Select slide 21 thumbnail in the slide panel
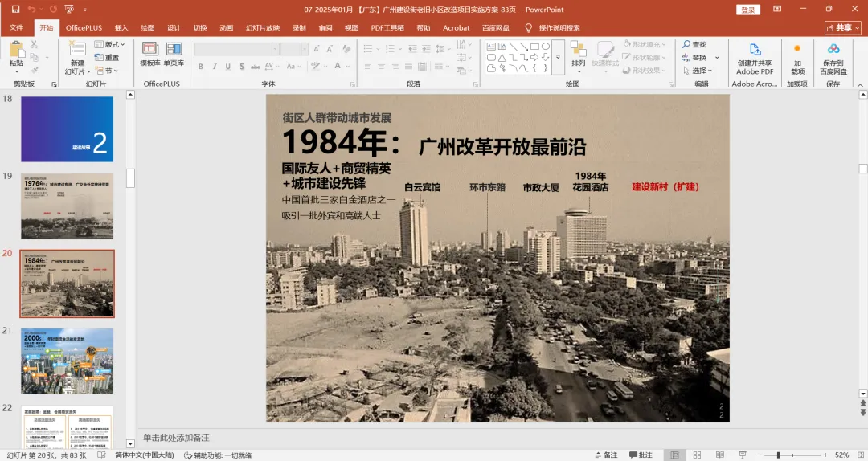The image size is (868, 461). [67, 361]
